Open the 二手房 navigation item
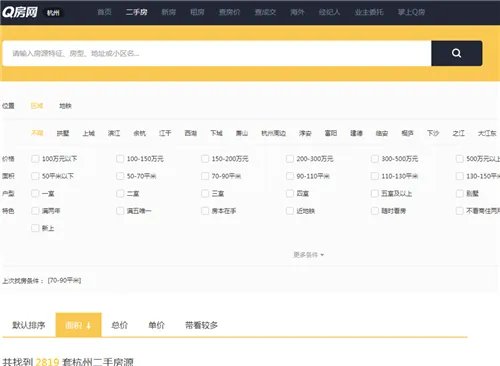500x366 pixels. click(136, 12)
